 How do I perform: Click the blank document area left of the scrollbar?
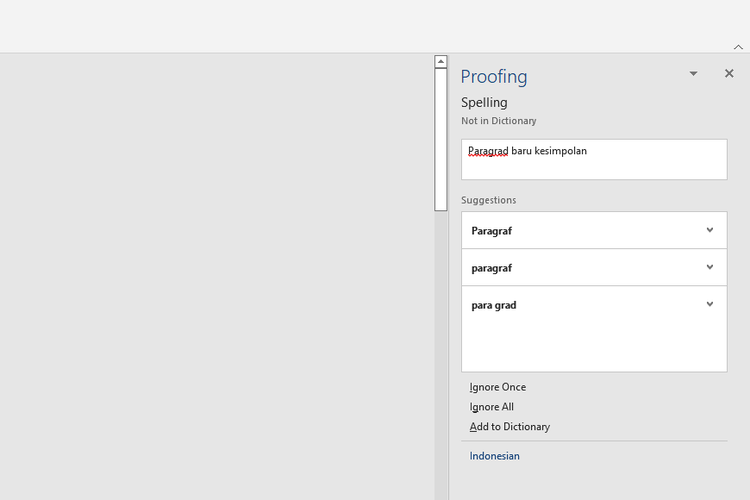tap(215, 278)
